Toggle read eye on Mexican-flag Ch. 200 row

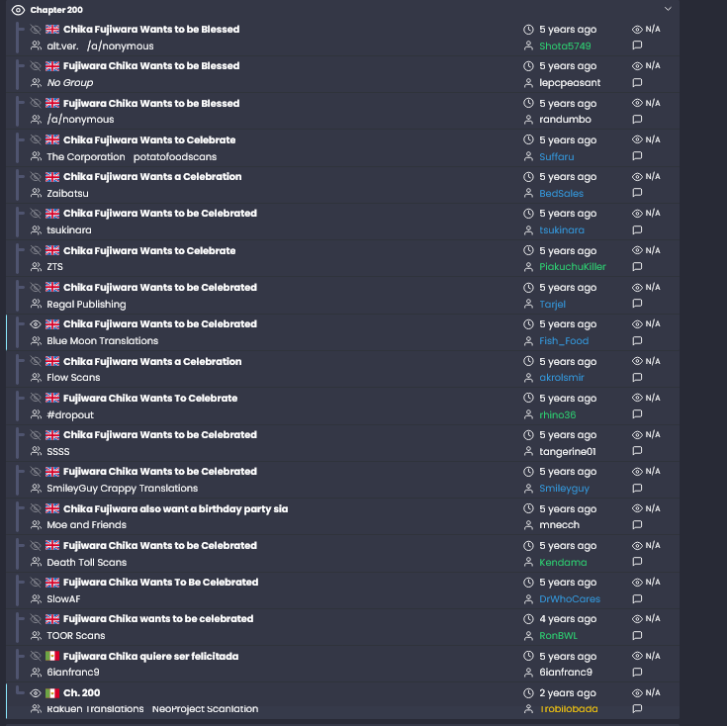click(36, 693)
